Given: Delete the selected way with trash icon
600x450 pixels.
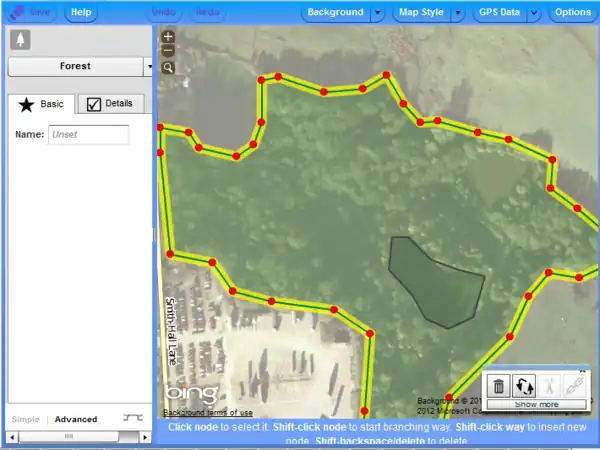Looking at the screenshot, I should click(x=498, y=385).
